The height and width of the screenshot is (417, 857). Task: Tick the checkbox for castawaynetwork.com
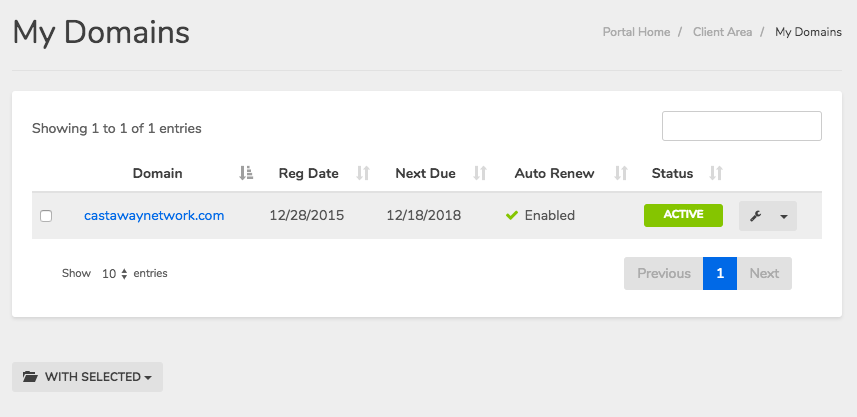point(46,216)
